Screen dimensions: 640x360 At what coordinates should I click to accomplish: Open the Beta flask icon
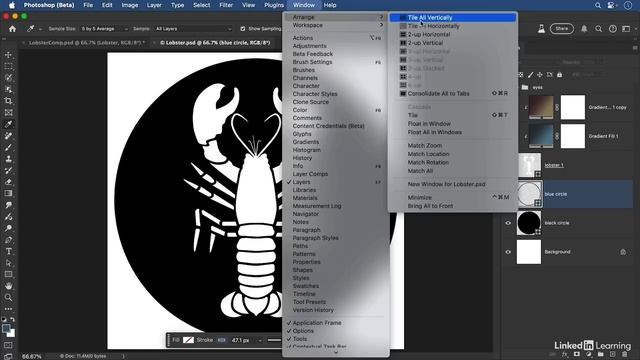click(541, 29)
